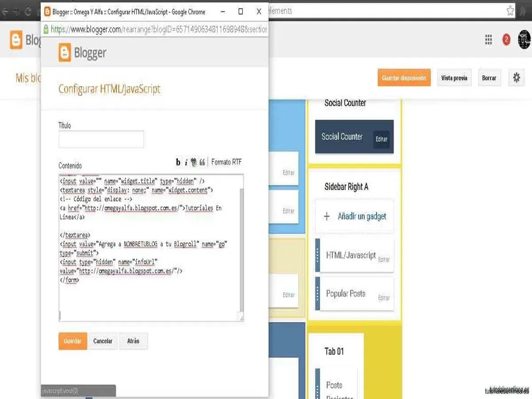The width and height of the screenshot is (532, 399).
Task: Open Vista previa in the background page
Action: coord(454,78)
